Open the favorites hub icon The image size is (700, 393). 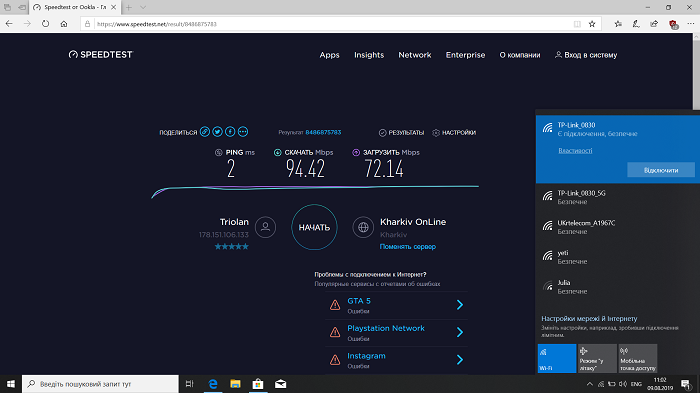(x=618, y=24)
